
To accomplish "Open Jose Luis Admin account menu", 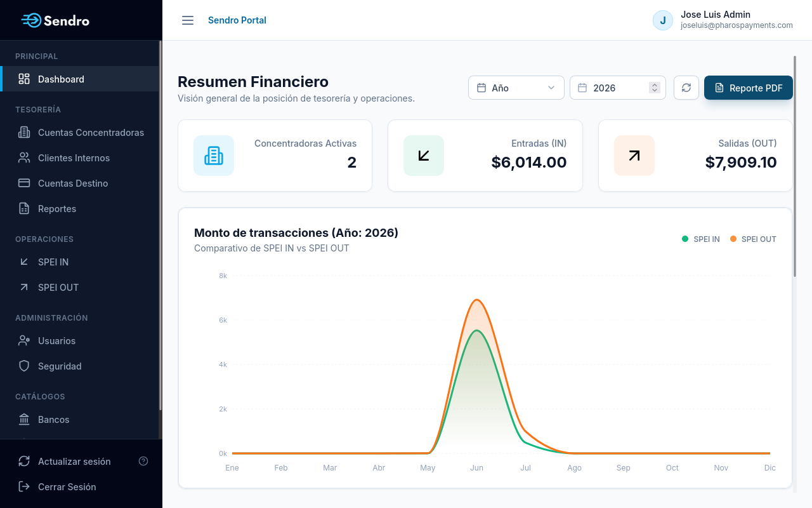I will tap(723, 20).
